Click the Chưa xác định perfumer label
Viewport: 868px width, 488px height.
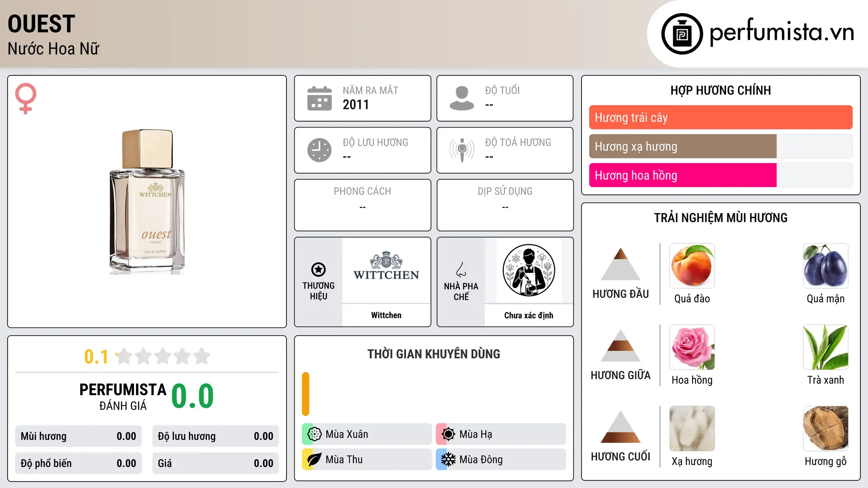529,315
